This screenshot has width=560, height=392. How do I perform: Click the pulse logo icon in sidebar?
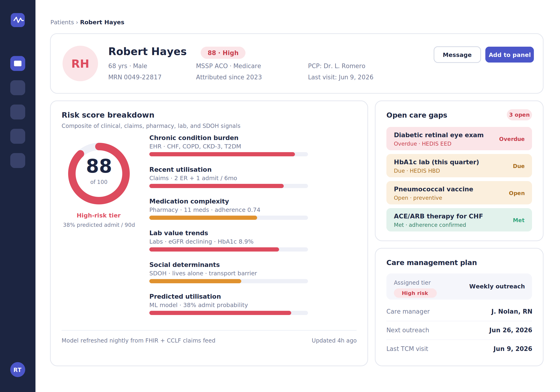point(17,20)
